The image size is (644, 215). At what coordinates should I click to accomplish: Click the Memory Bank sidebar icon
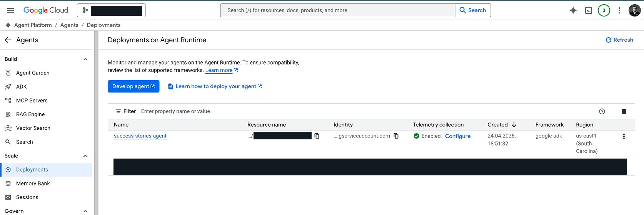[8, 184]
